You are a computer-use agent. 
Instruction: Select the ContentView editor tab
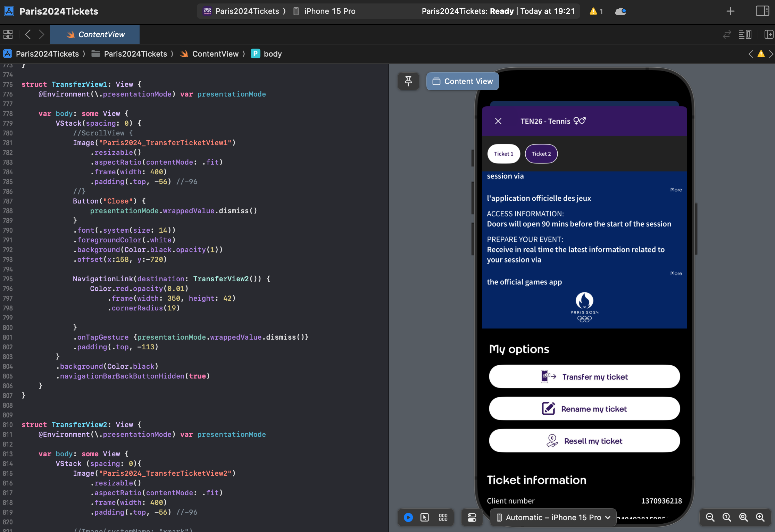(x=95, y=34)
